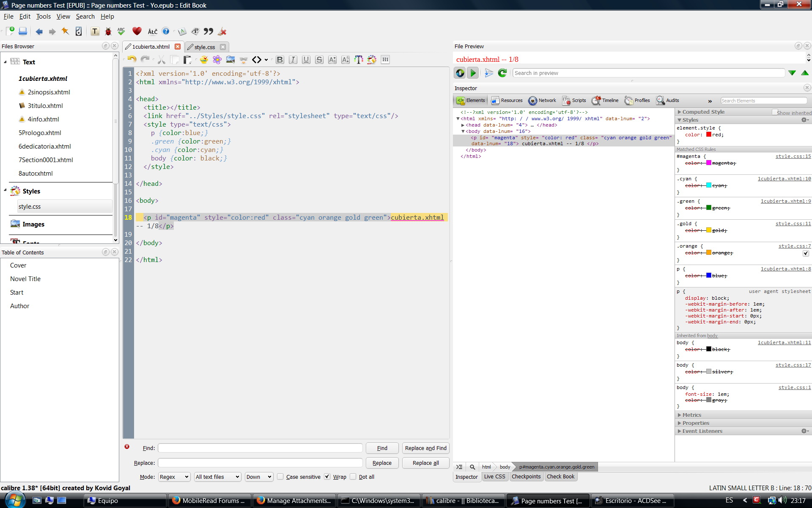Click the red heart donate icon

137,31
